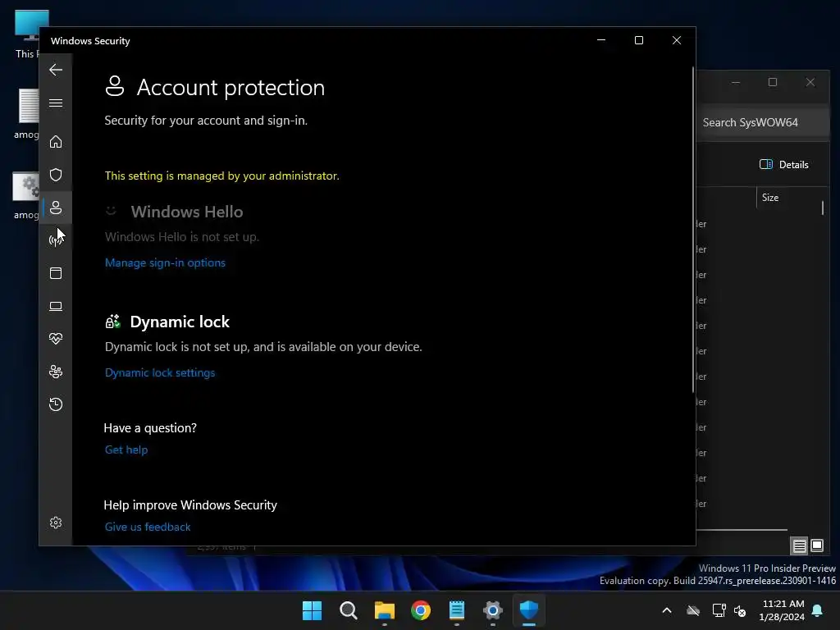Open Device performance & health heart icon
The height and width of the screenshot is (630, 840).
click(56, 339)
